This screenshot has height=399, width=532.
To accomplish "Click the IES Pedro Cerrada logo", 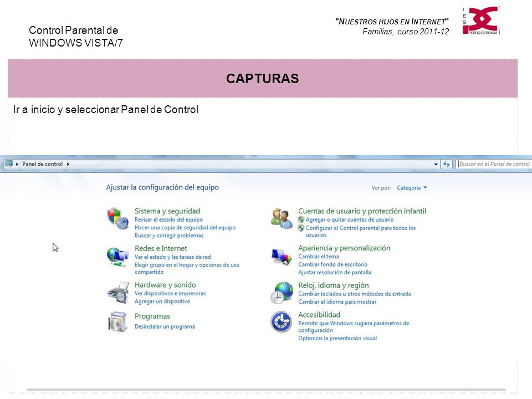I will 481,21.
